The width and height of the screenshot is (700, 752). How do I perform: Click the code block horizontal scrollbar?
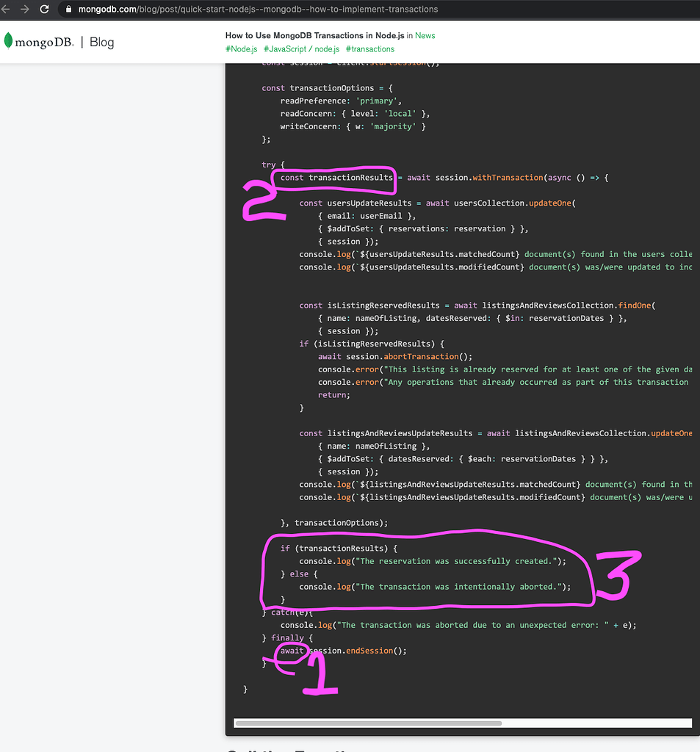(x=367, y=723)
